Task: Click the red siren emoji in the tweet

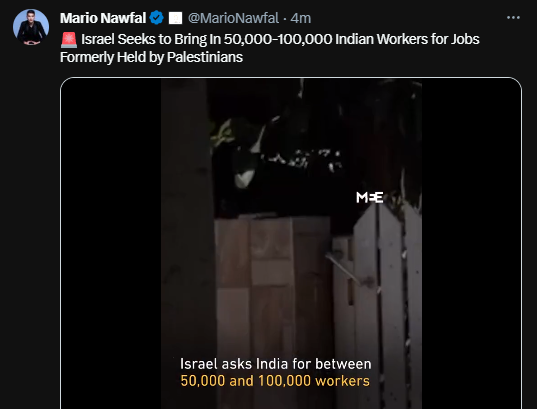Action: click(69, 40)
